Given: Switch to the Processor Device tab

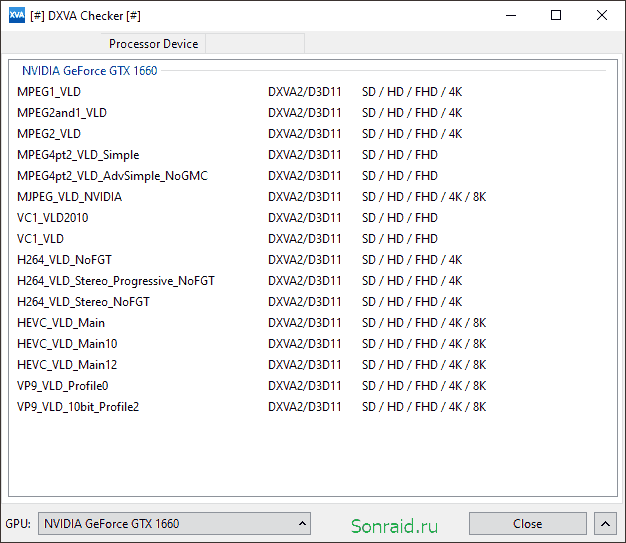Looking at the screenshot, I should [153, 44].
